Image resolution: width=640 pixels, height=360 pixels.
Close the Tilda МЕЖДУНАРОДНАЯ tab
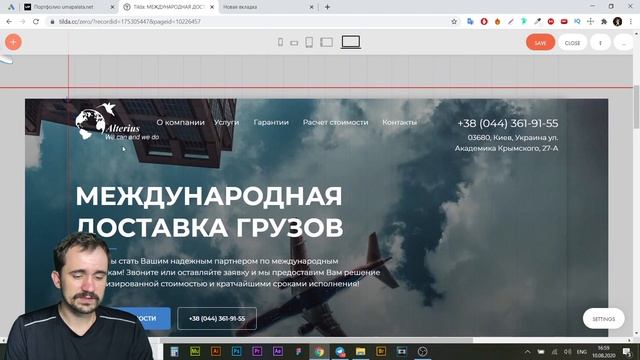tap(212, 7)
